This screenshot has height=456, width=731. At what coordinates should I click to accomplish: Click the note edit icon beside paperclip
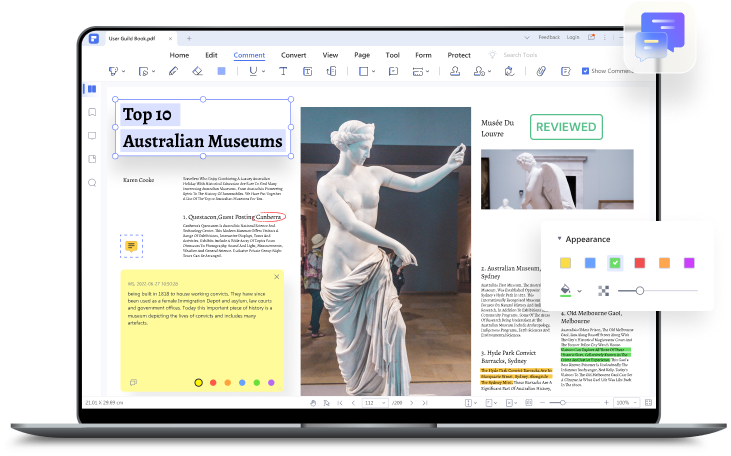pos(565,71)
